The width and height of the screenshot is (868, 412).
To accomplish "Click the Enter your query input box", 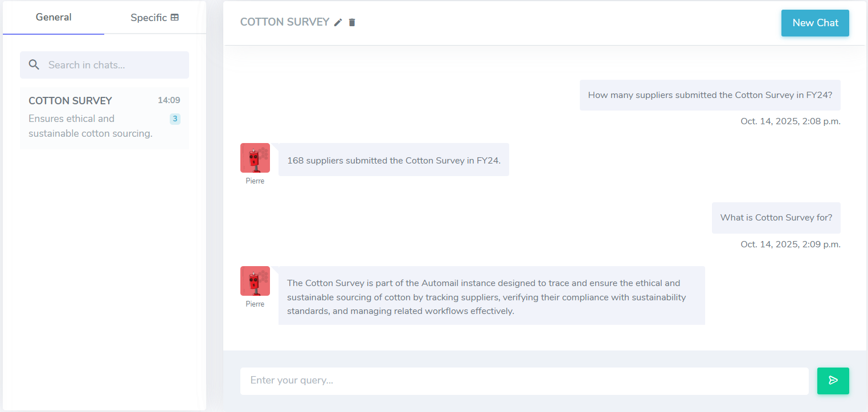I will pyautogui.click(x=524, y=381).
